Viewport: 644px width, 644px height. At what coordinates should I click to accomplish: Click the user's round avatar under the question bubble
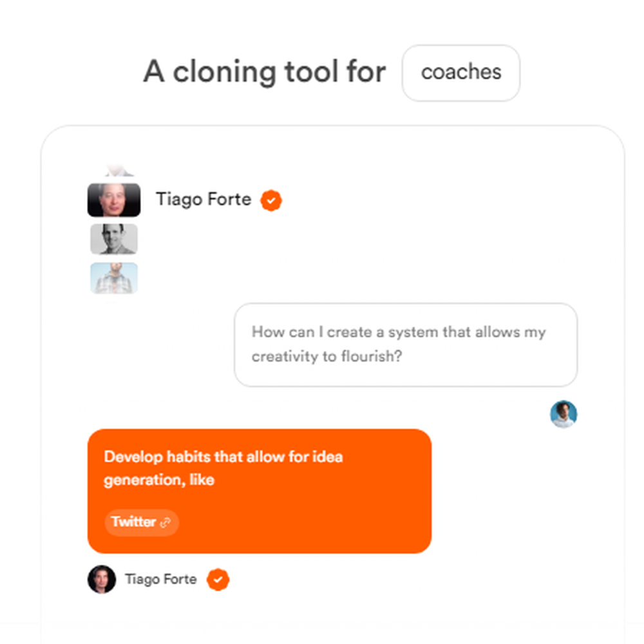563,414
